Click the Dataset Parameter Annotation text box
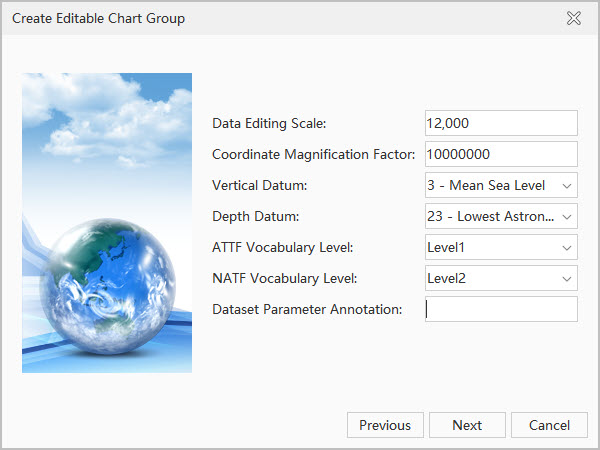The image size is (600, 450). pos(501,310)
